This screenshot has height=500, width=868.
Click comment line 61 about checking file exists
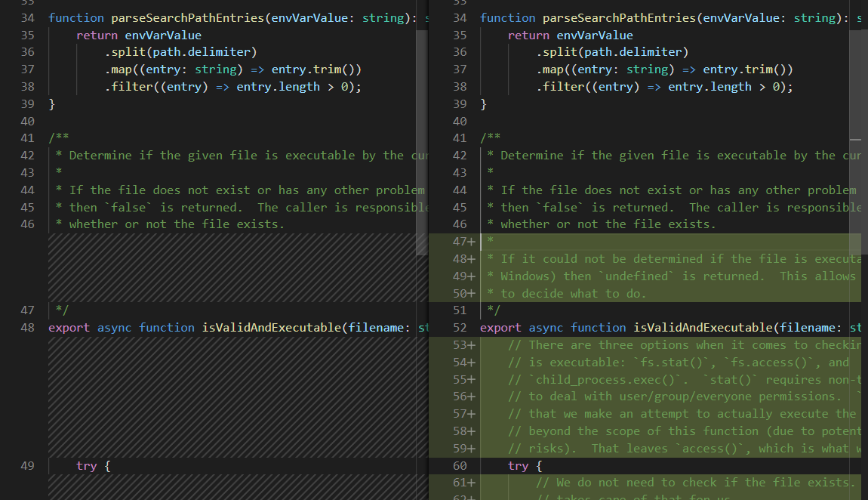point(679,482)
